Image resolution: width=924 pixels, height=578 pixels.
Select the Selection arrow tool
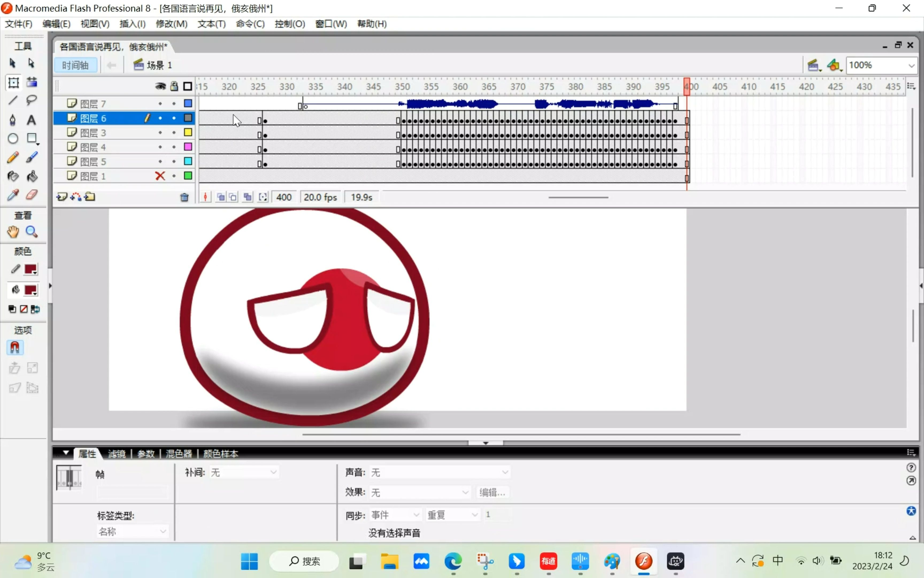pyautogui.click(x=12, y=63)
